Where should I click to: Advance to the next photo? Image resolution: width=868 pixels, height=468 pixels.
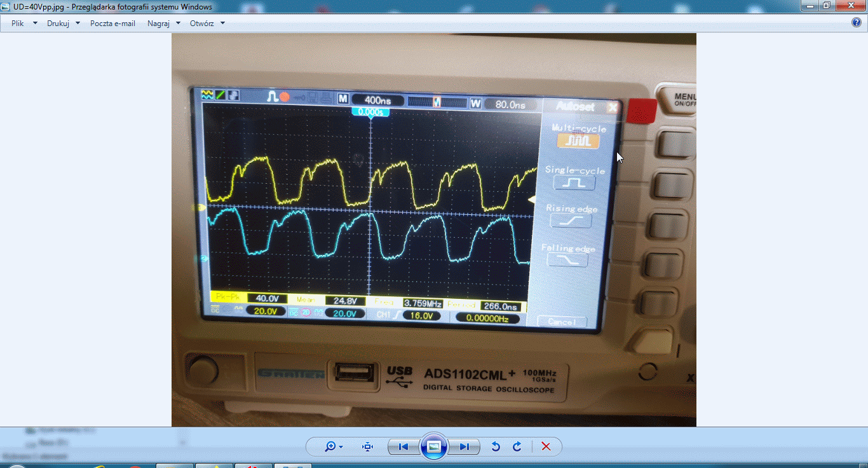tap(465, 446)
